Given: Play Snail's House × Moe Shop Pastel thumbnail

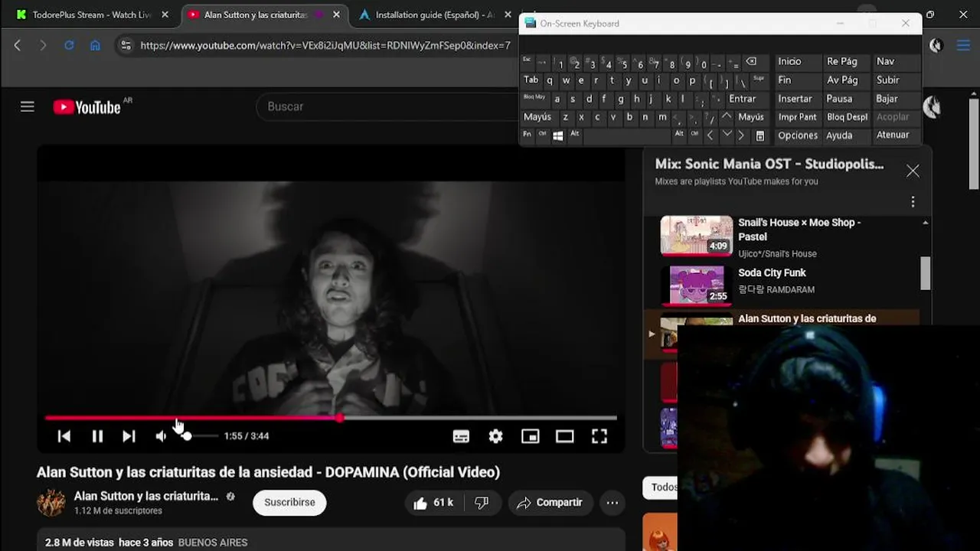Looking at the screenshot, I should [x=697, y=236].
